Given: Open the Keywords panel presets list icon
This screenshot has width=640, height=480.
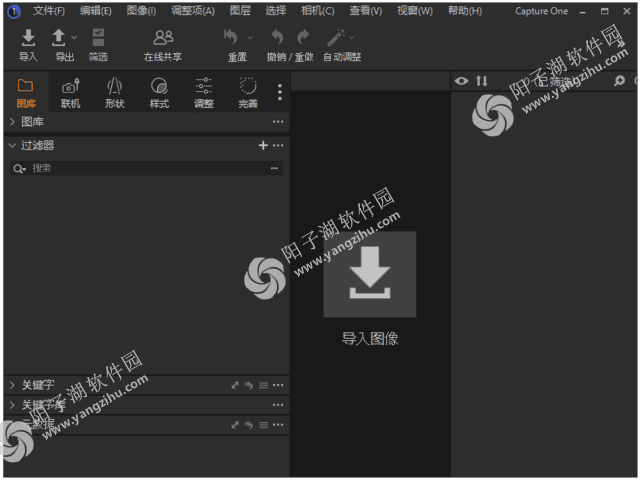Looking at the screenshot, I should click(x=264, y=385).
